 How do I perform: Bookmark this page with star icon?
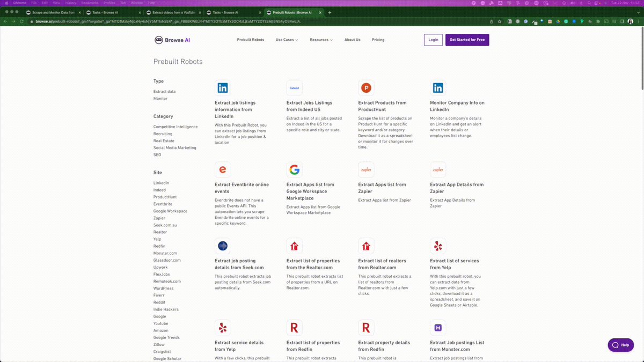500,21
